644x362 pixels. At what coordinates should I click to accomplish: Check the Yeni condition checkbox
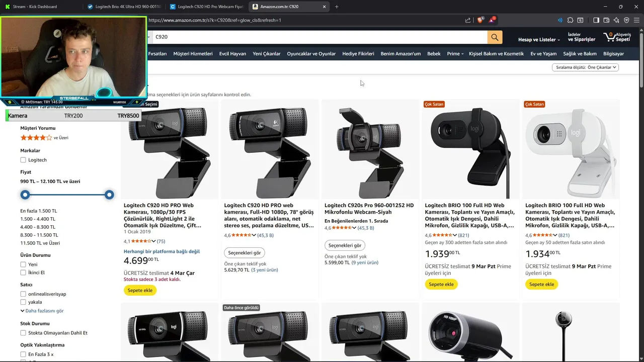23,264
